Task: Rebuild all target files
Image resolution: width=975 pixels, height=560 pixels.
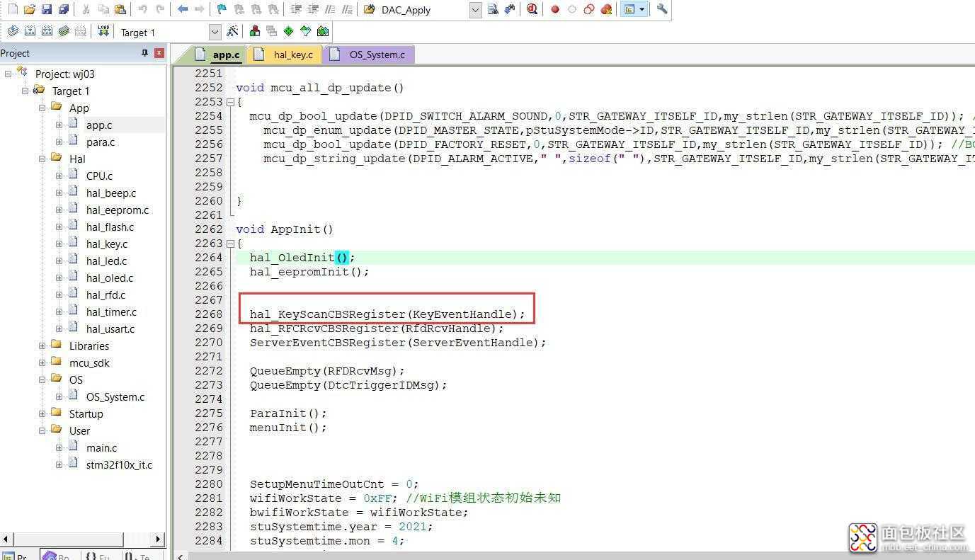Action: 47,31
